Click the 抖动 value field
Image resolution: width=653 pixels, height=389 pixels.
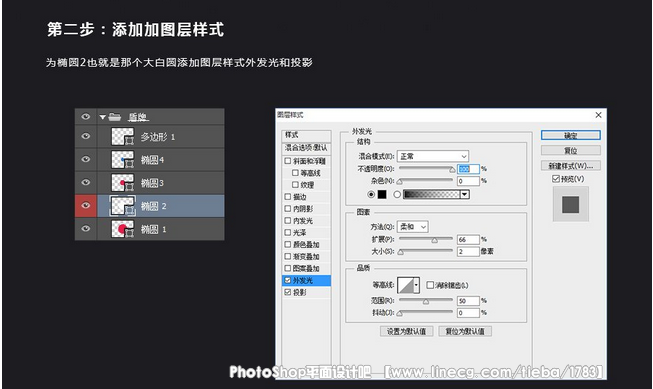469,313
